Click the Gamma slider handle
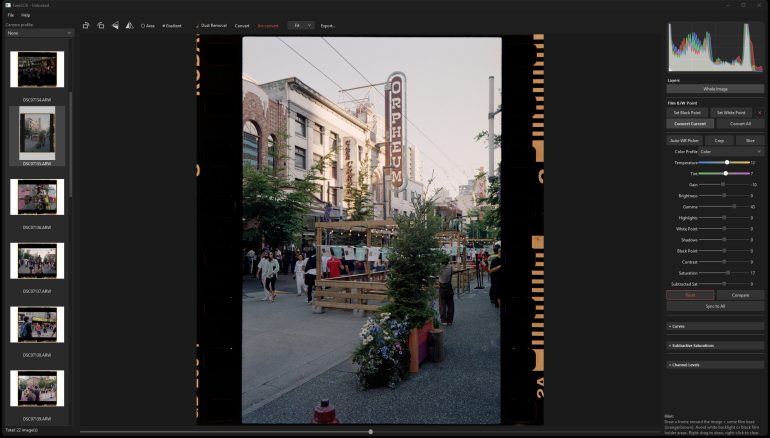The height and width of the screenshot is (438, 770). 734,207
